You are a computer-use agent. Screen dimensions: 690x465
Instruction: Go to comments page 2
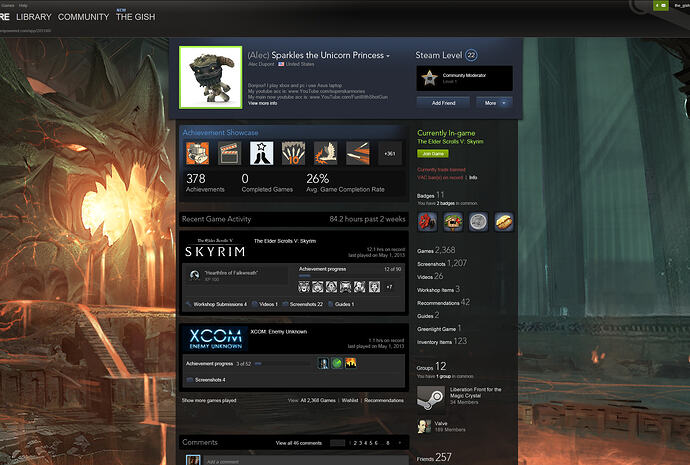[x=355, y=443]
